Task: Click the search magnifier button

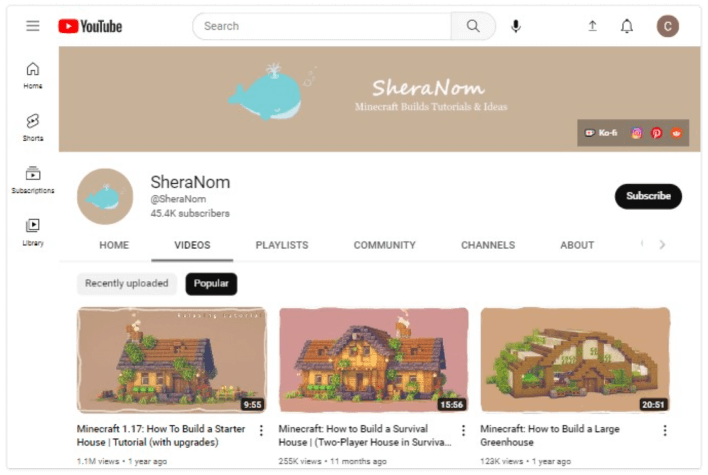Action: (473, 26)
